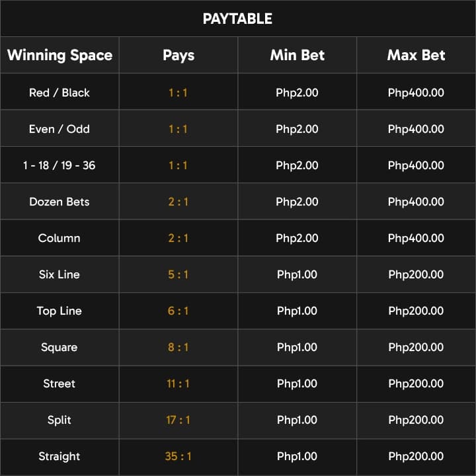Click the Square bet row label
This screenshot has height=476, width=476.
point(59,347)
